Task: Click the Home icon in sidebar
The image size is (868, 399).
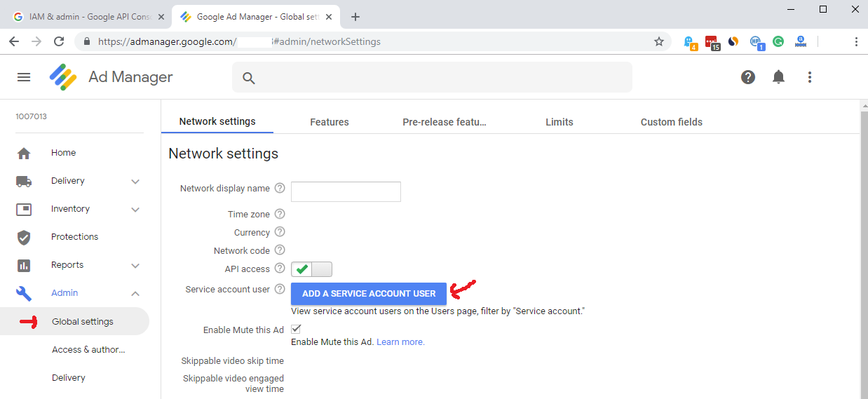Action: point(24,153)
